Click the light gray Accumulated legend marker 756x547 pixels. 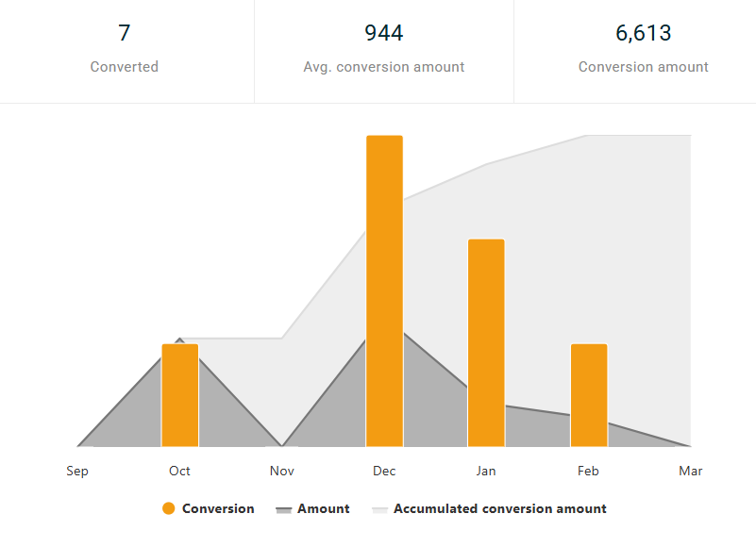tap(379, 509)
